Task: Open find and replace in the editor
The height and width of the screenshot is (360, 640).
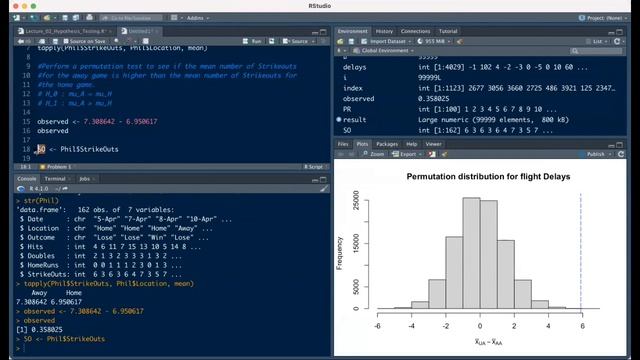Action: pos(116,41)
